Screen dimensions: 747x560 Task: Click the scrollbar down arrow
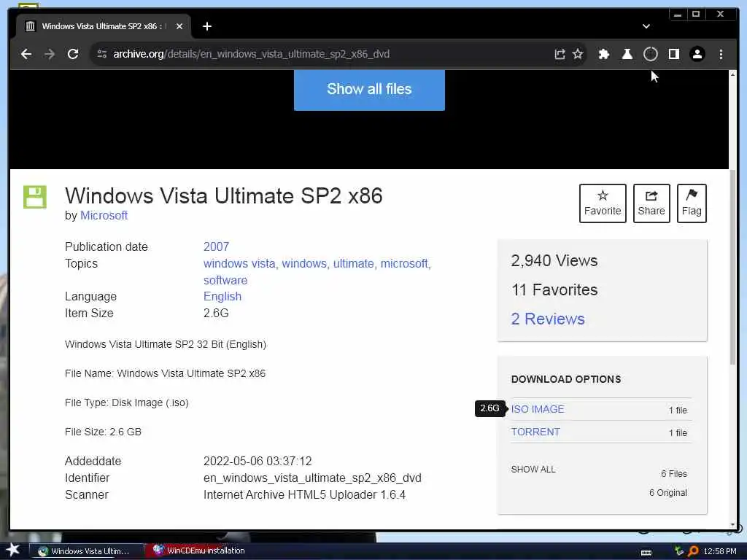click(x=732, y=525)
